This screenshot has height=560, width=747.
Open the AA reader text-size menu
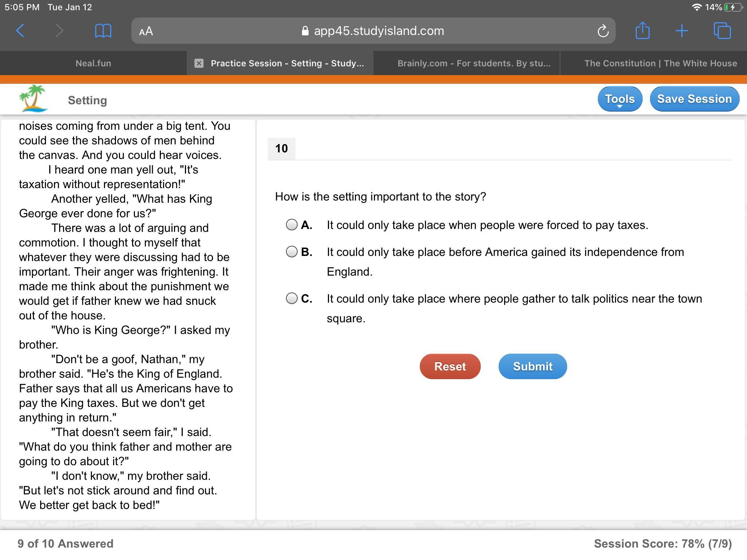(x=146, y=31)
